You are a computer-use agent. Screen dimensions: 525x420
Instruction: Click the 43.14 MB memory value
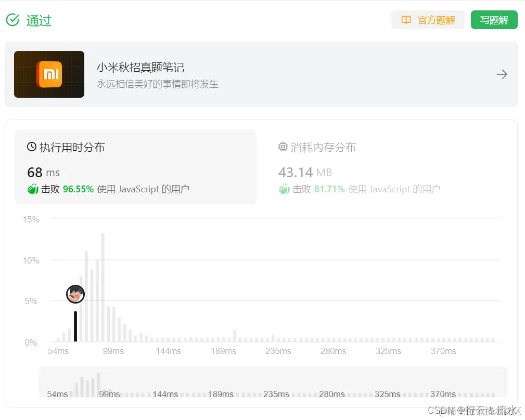tap(305, 173)
